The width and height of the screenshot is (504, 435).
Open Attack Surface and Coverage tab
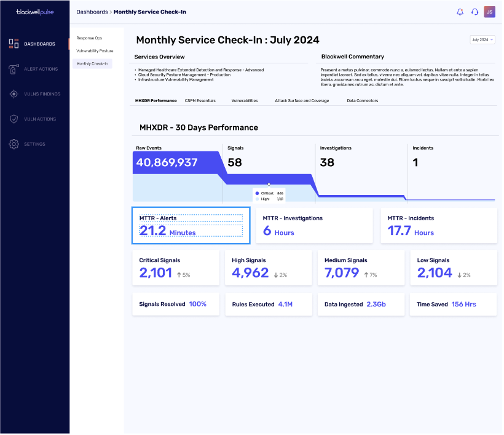point(302,101)
